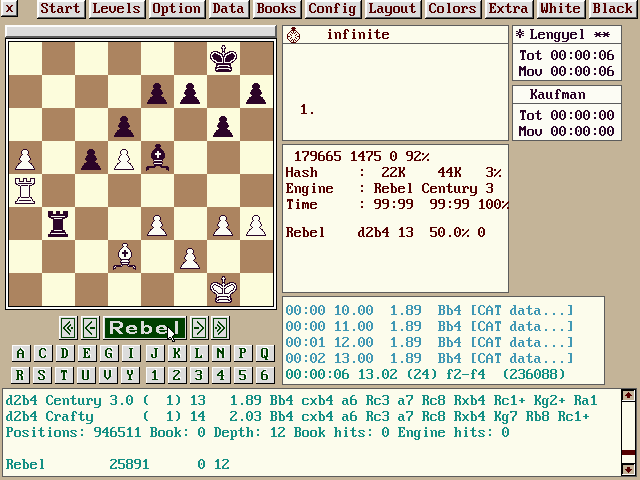Select the white rook on a4
Screen dimensions: 640x480
coord(25,191)
